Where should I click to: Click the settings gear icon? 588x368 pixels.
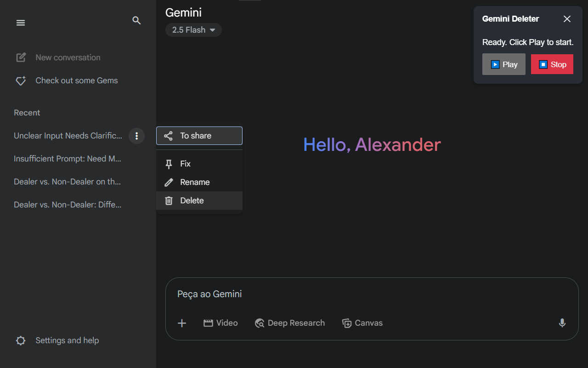tap(21, 340)
